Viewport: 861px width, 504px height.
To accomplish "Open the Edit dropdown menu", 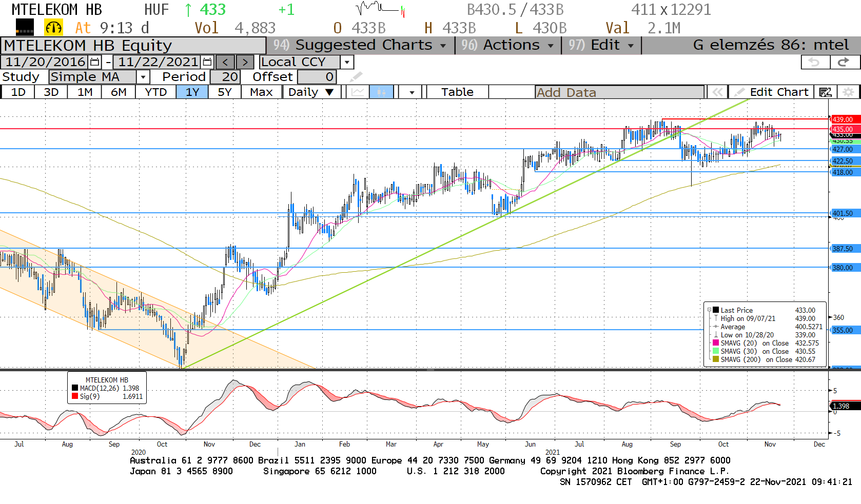I will tap(601, 45).
